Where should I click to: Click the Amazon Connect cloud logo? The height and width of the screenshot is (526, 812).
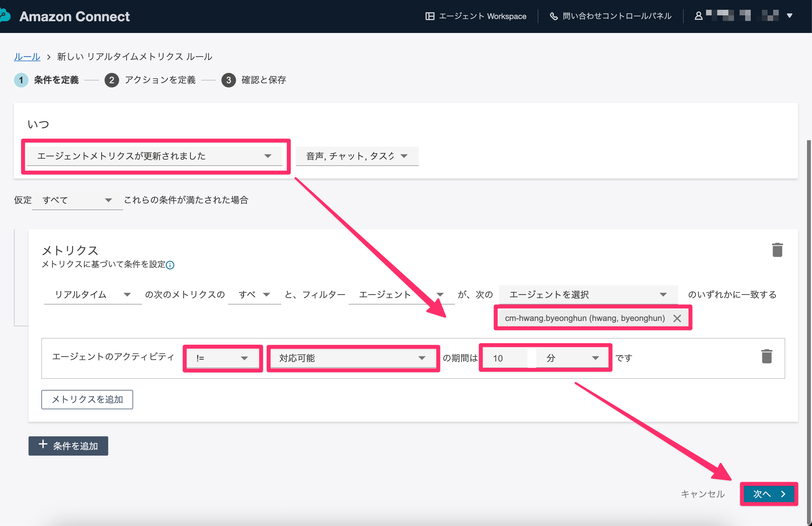pos(5,16)
